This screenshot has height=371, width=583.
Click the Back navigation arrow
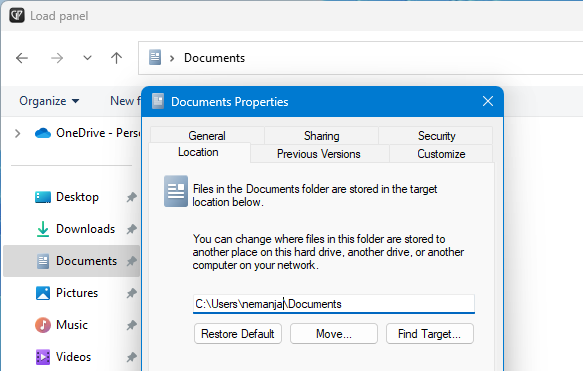coord(22,58)
